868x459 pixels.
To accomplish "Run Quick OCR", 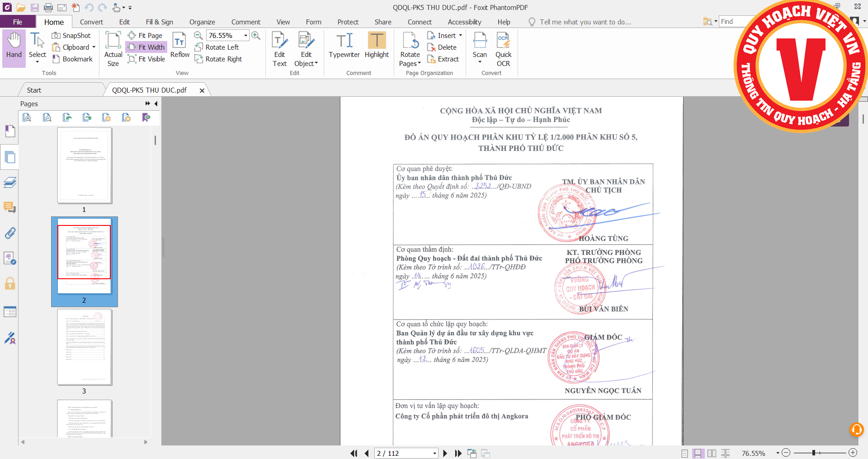I will [x=503, y=49].
